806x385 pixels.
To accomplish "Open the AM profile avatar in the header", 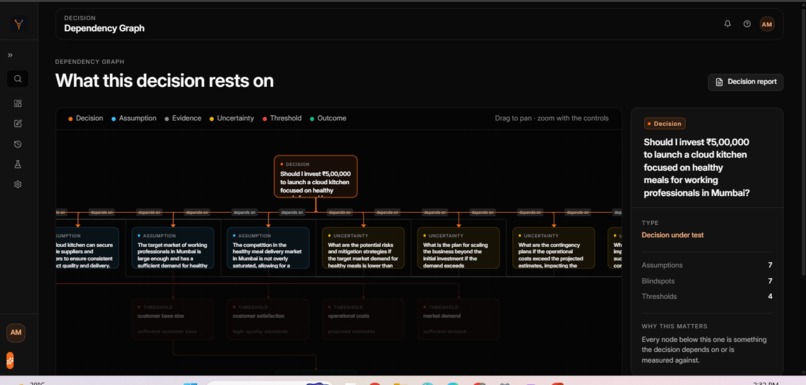I will point(767,24).
